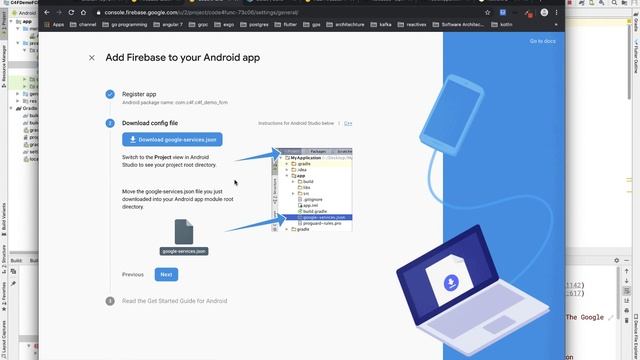Click the browser back arrow
The height and width of the screenshot is (360, 640).
point(47,13)
